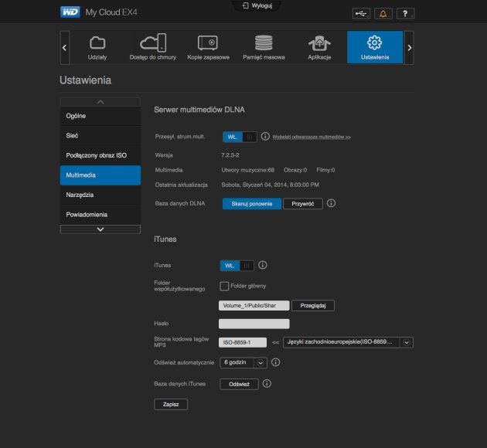
Task: Select Narzędzia in the settings sidebar
Action: [x=100, y=195]
